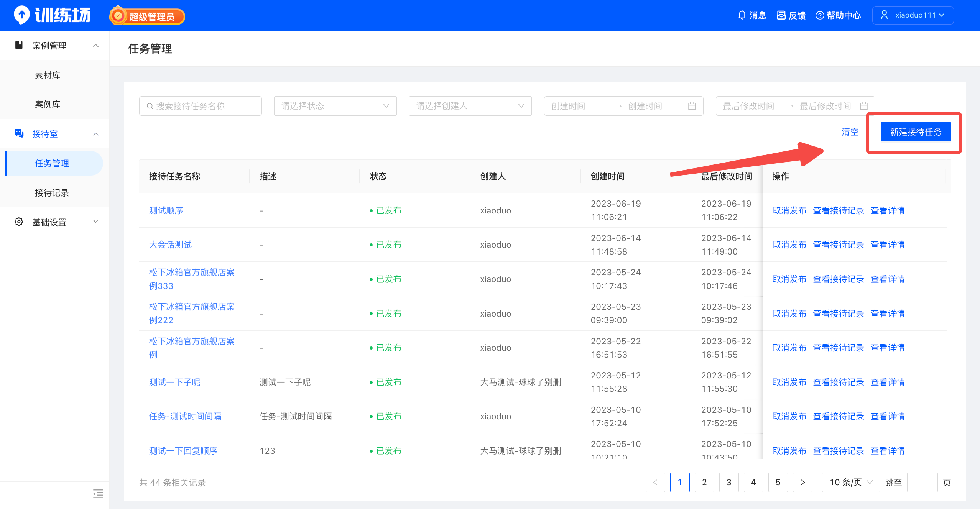Open the 反馈 feedback icon

pos(781,15)
